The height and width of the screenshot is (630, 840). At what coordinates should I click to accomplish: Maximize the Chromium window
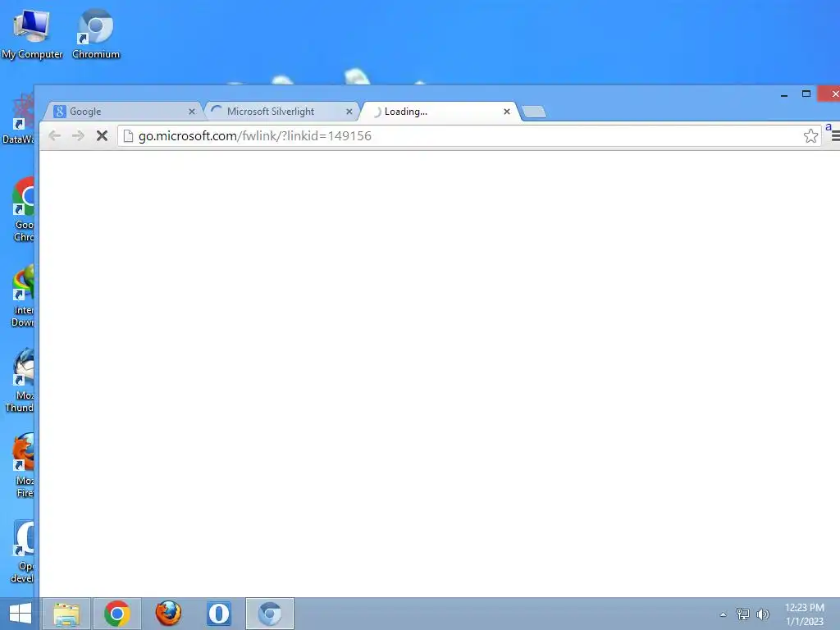pos(806,94)
